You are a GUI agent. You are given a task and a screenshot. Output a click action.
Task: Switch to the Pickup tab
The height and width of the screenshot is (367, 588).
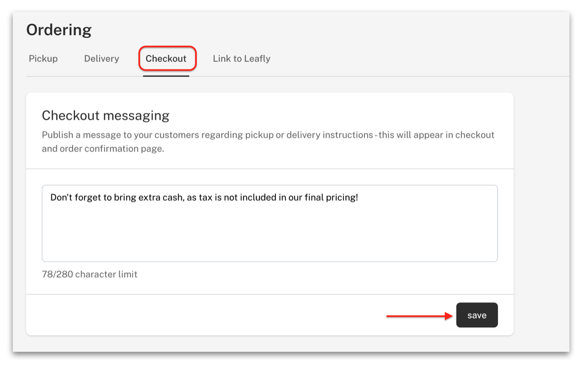point(43,58)
